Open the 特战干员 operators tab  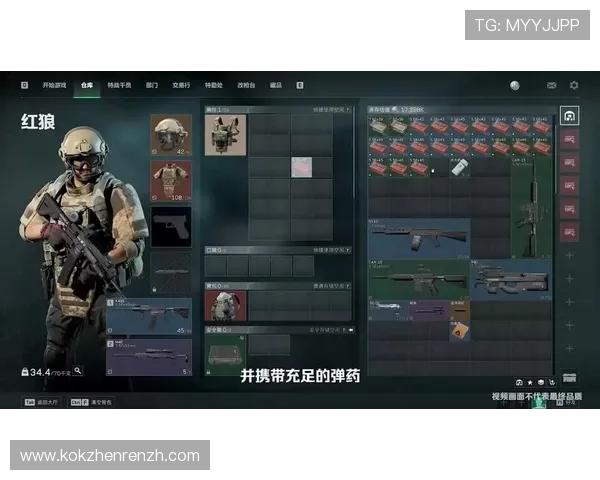[119, 85]
